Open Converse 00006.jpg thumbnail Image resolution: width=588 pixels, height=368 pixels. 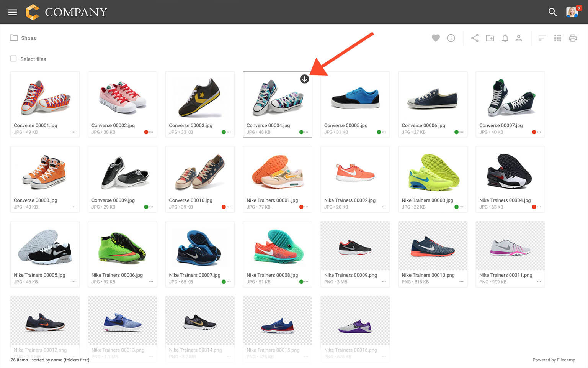click(433, 97)
